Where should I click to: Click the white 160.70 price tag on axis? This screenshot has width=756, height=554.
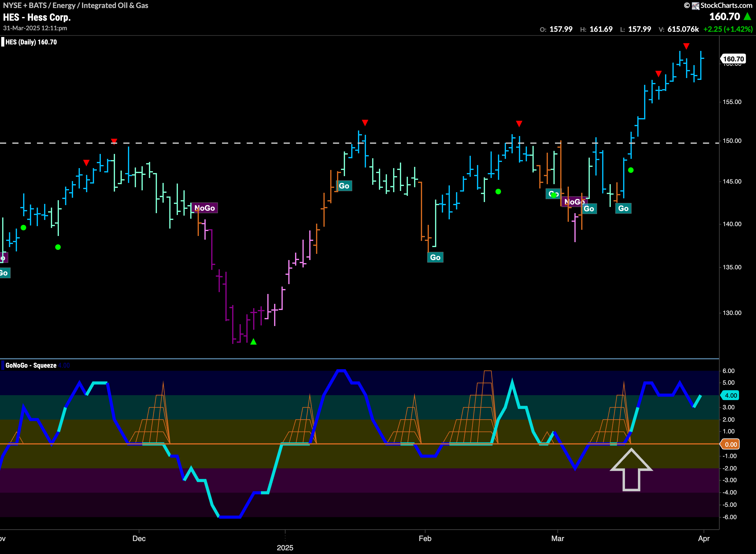coord(733,59)
